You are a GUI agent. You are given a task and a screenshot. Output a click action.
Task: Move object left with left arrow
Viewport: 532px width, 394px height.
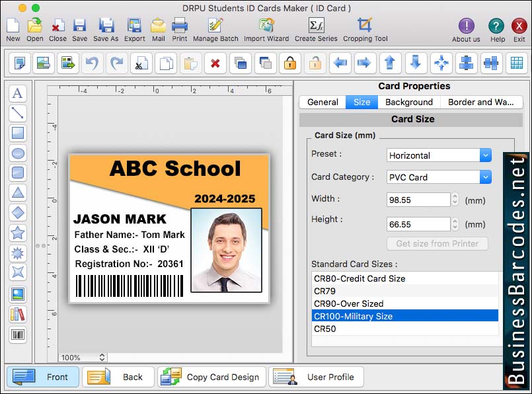pos(340,63)
